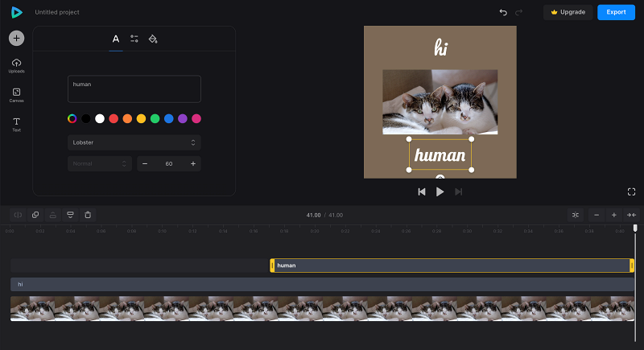This screenshot has height=350, width=644.
Task: Toggle timeline snapping icon
Action: coord(576,215)
